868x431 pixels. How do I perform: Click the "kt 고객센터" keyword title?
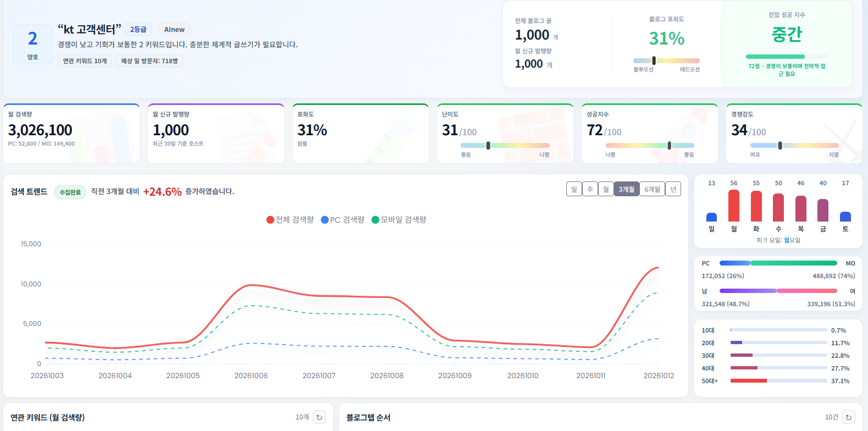pos(90,29)
